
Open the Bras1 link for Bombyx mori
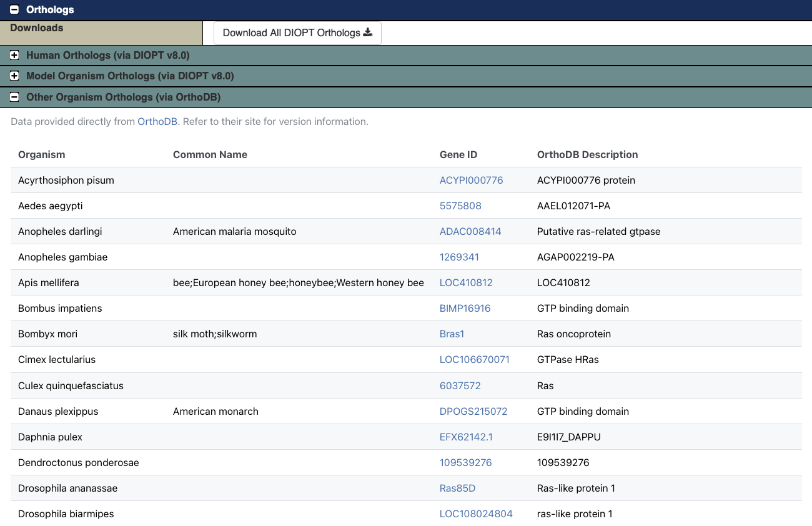(452, 334)
